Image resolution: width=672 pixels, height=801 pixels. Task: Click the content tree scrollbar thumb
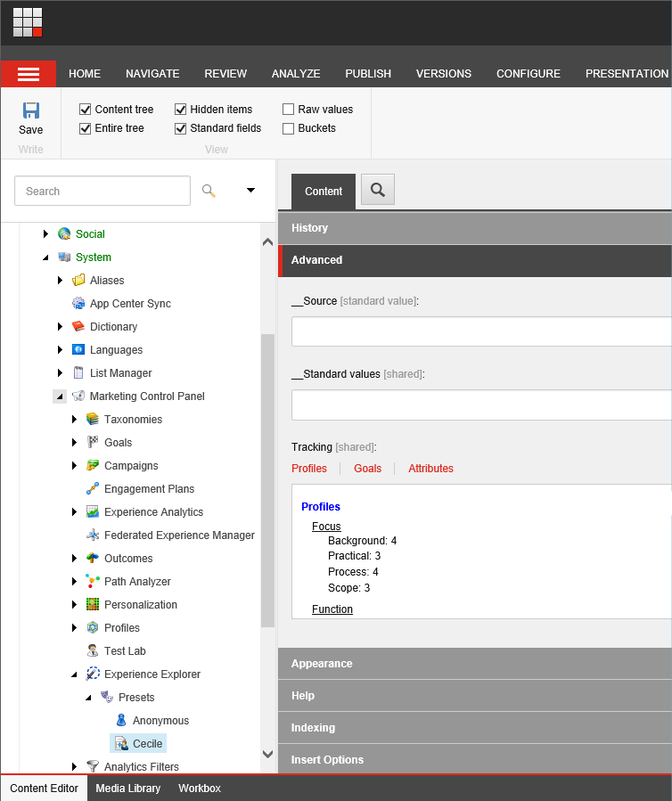(267, 480)
